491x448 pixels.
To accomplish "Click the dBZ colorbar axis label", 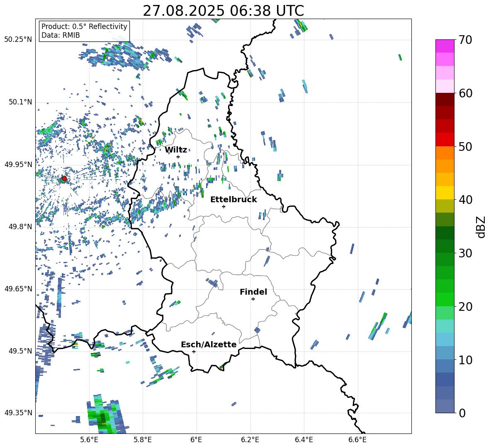I will (x=481, y=227).
